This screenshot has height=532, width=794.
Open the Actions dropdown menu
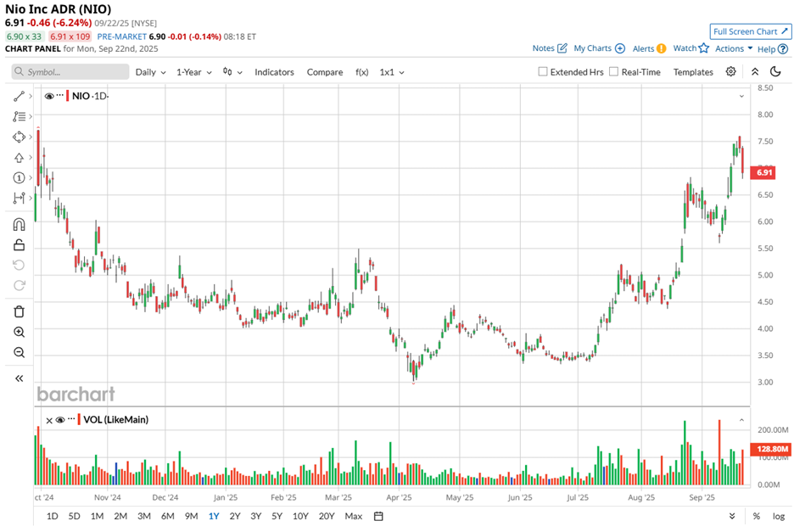[734, 48]
